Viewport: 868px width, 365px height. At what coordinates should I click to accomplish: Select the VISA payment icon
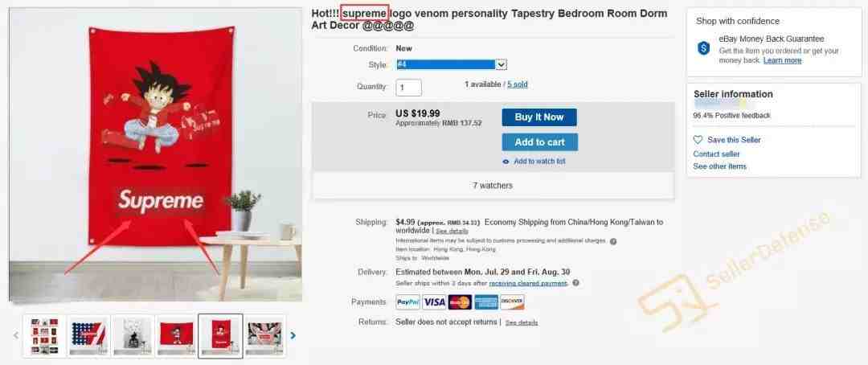(x=434, y=302)
